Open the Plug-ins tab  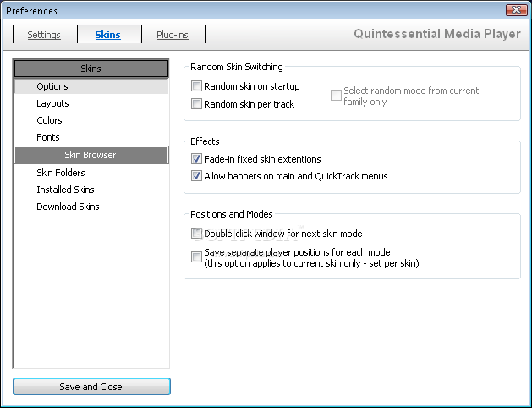[x=173, y=35]
